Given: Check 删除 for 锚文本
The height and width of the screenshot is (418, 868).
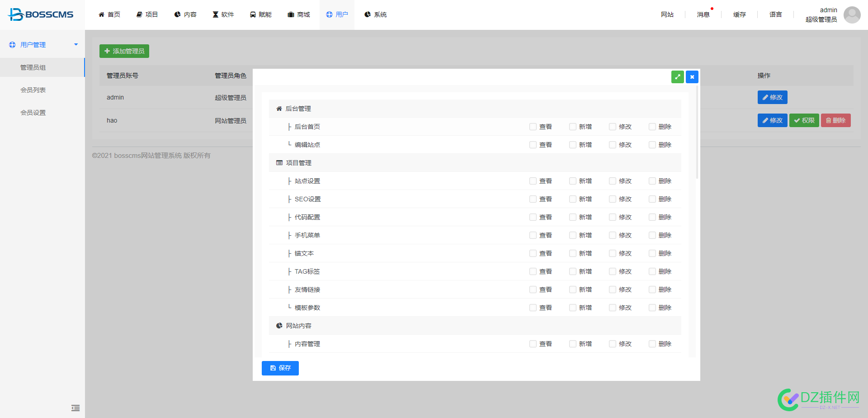Looking at the screenshot, I should 652,253.
